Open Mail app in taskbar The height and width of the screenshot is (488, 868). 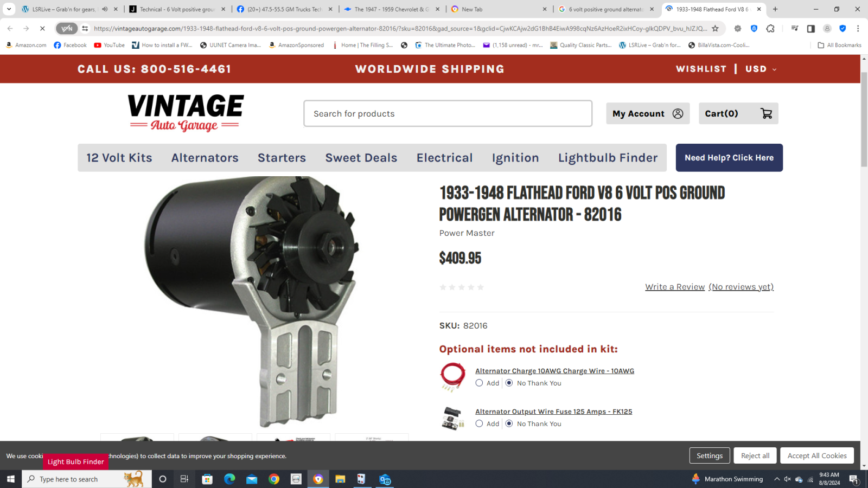tap(252, 479)
